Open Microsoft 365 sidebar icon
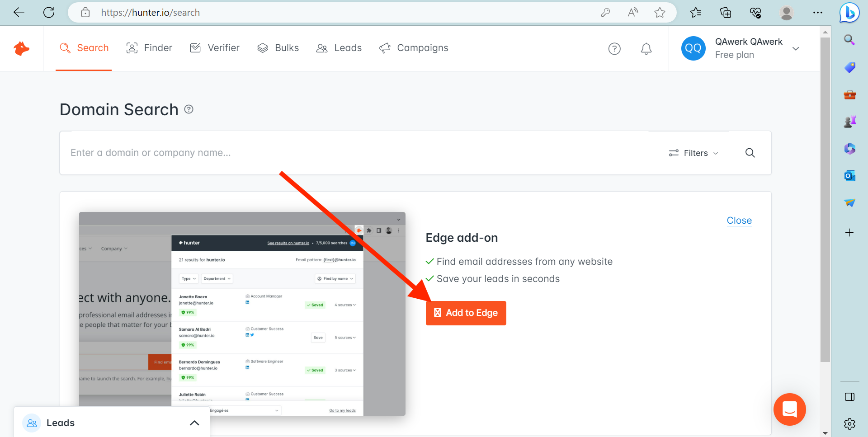The image size is (868, 437). 849,149
